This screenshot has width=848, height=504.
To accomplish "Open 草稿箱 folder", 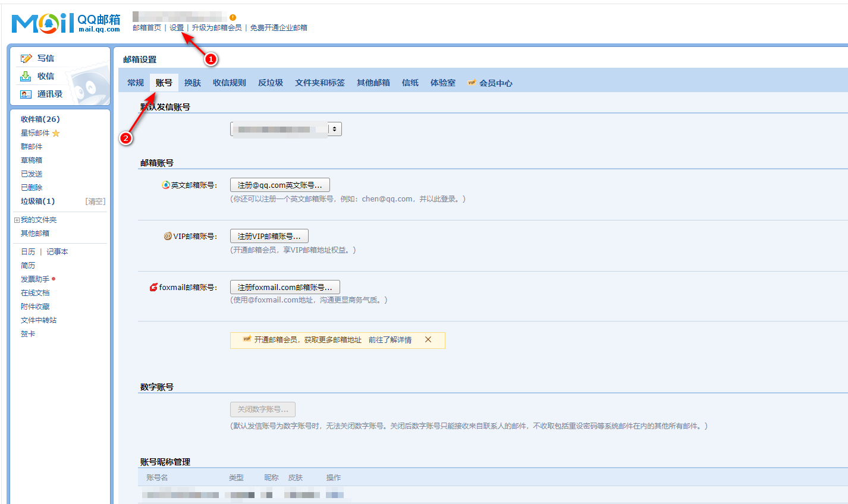I will click(x=32, y=160).
